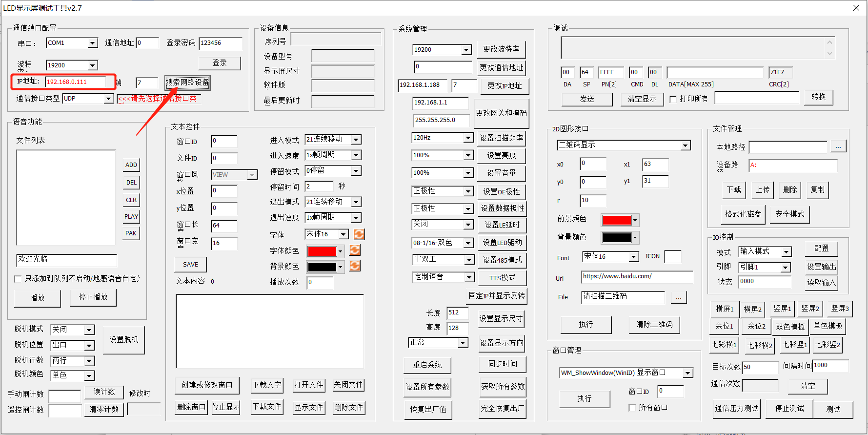Click the 横屏1 preset button
The width and height of the screenshot is (868, 435).
725,309
